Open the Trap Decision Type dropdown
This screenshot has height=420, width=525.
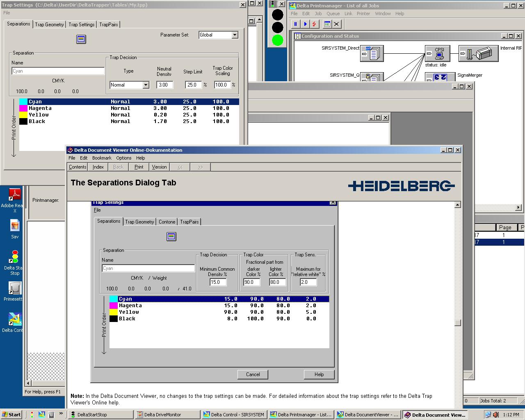click(146, 85)
